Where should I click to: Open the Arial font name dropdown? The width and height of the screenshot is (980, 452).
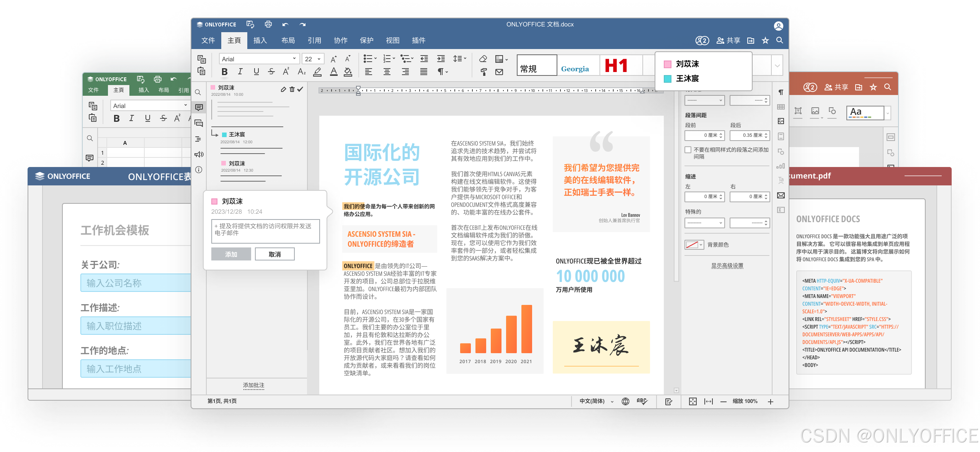[x=294, y=59]
